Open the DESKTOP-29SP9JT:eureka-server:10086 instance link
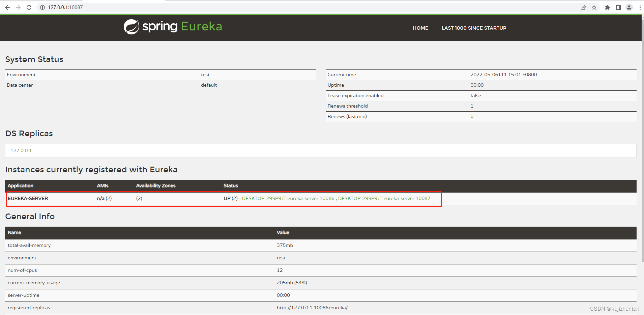Screen dimensions: 644x315 click(x=288, y=198)
